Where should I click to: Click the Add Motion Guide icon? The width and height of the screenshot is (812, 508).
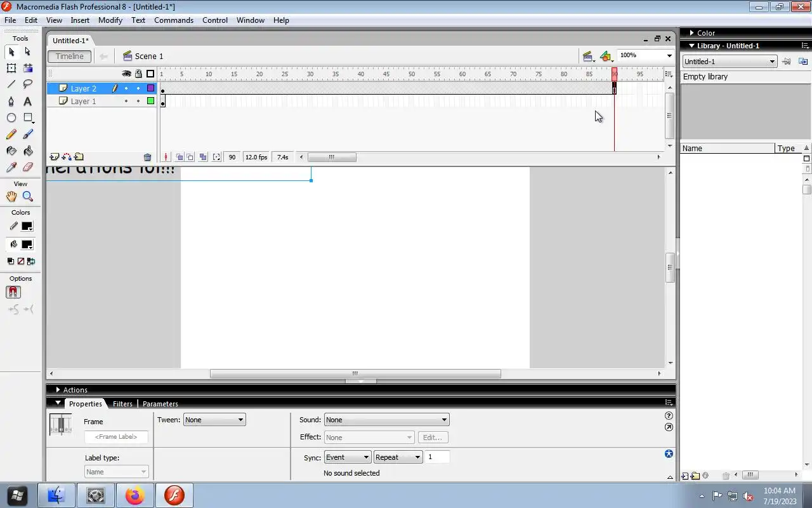click(x=67, y=157)
